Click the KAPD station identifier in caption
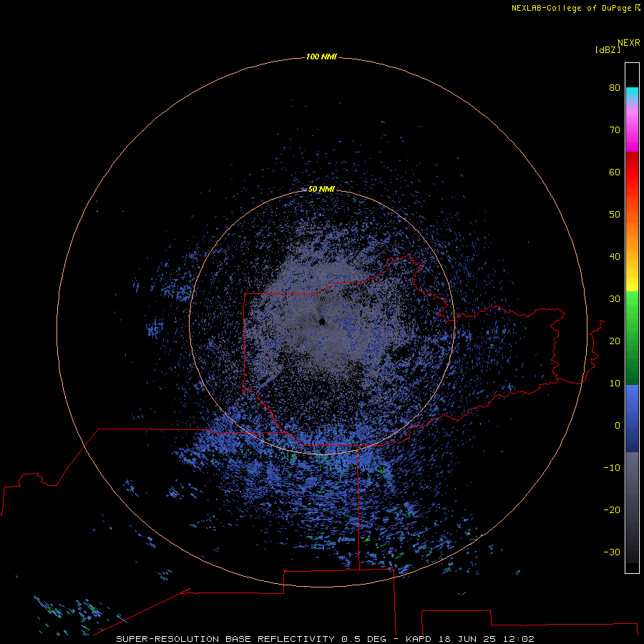Screen dimensions: 644x644 (x=419, y=639)
